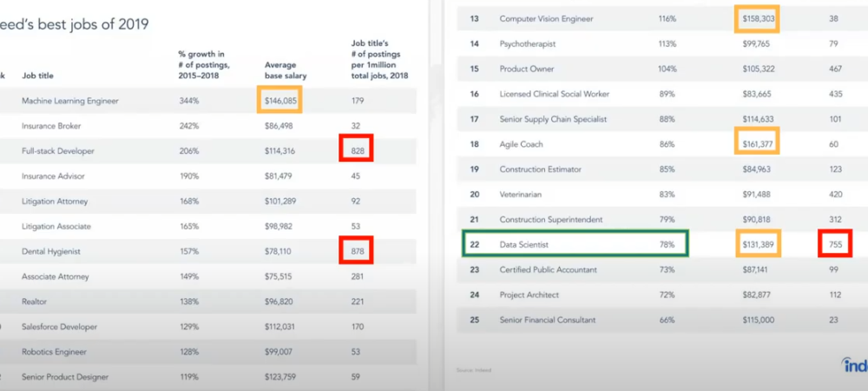
Task: Select the Machine Learning Engineer job title
Action: point(70,101)
